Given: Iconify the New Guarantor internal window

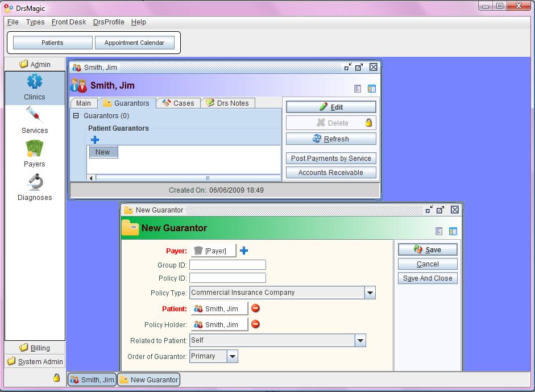Looking at the screenshot, I should 429,210.
